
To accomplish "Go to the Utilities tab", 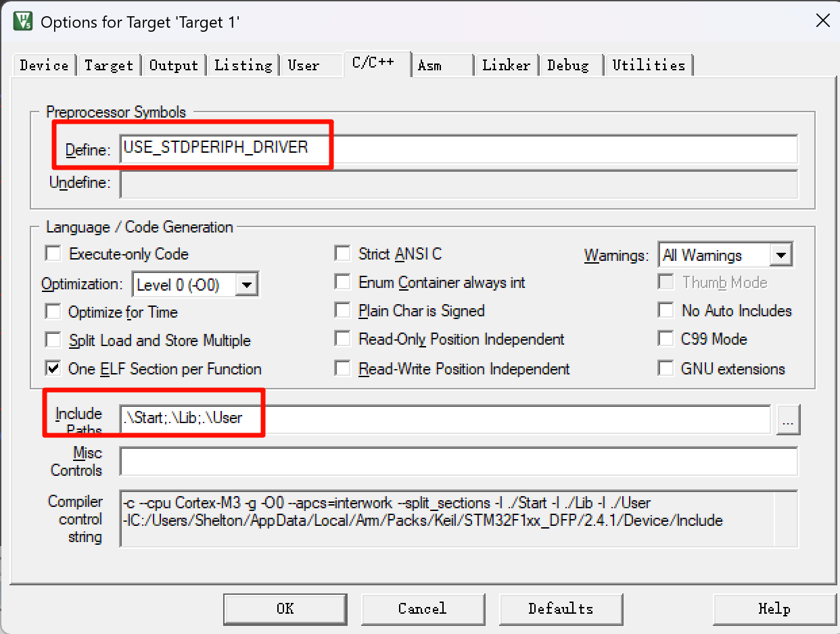I will (x=649, y=66).
